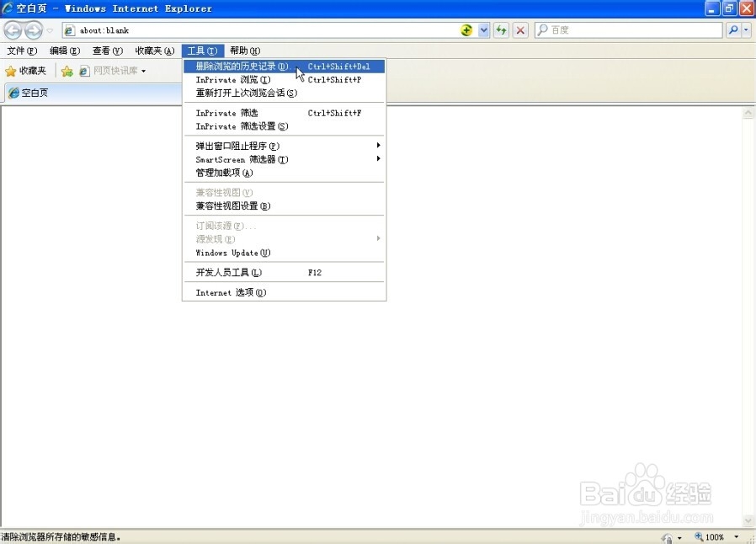
Task: Choose 重新打开上次浏览会话(S)
Action: [284, 93]
